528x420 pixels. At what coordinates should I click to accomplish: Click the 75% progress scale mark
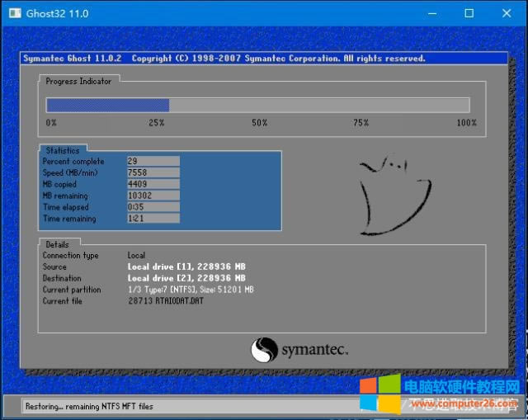pyautogui.click(x=361, y=123)
